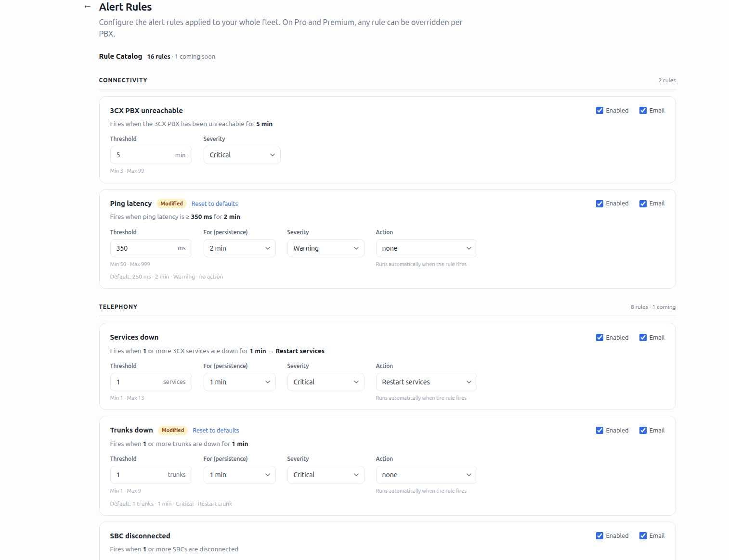Viewport: 729px width, 560px height.
Task: Click the '8 rules · 1 coming' label
Action: (653, 307)
